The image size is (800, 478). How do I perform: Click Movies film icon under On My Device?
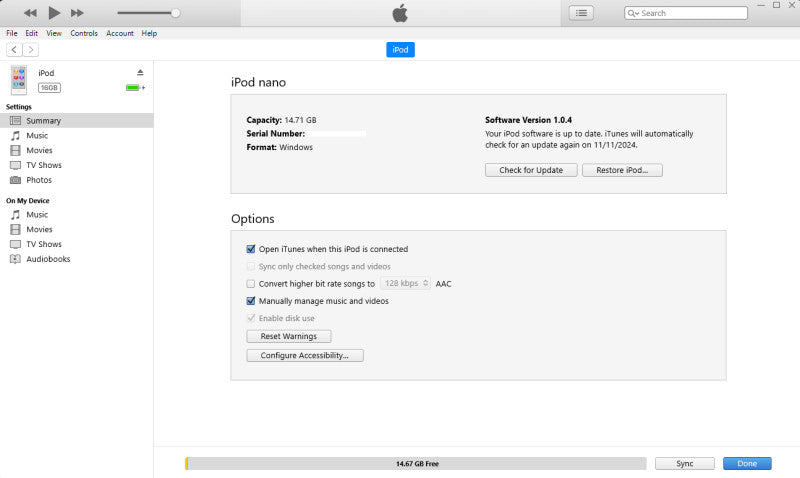click(16, 229)
